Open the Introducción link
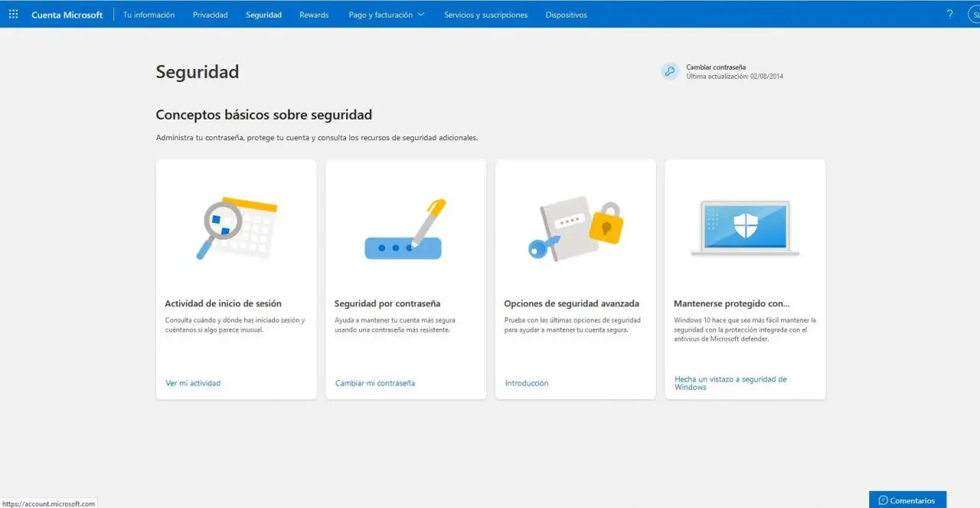Image resolution: width=980 pixels, height=508 pixels. [x=527, y=383]
